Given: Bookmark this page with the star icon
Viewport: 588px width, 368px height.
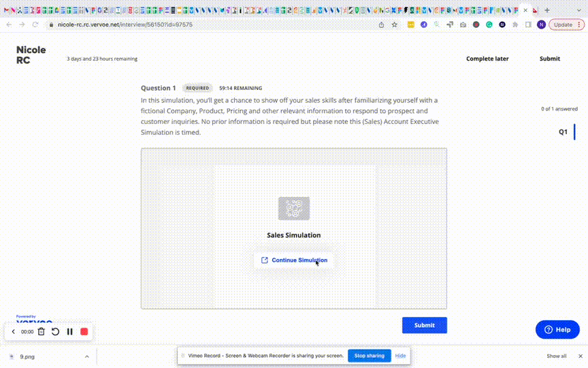Looking at the screenshot, I should pos(395,25).
